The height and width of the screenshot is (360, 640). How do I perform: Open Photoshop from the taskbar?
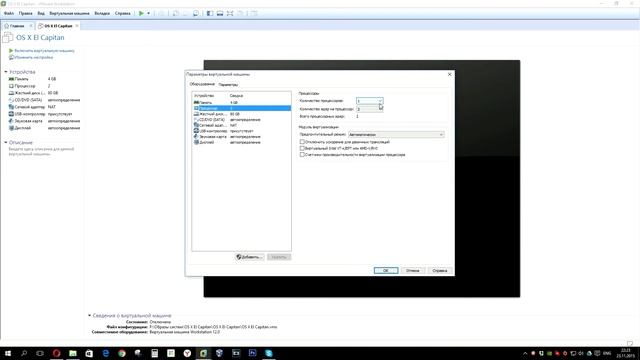pos(252,353)
